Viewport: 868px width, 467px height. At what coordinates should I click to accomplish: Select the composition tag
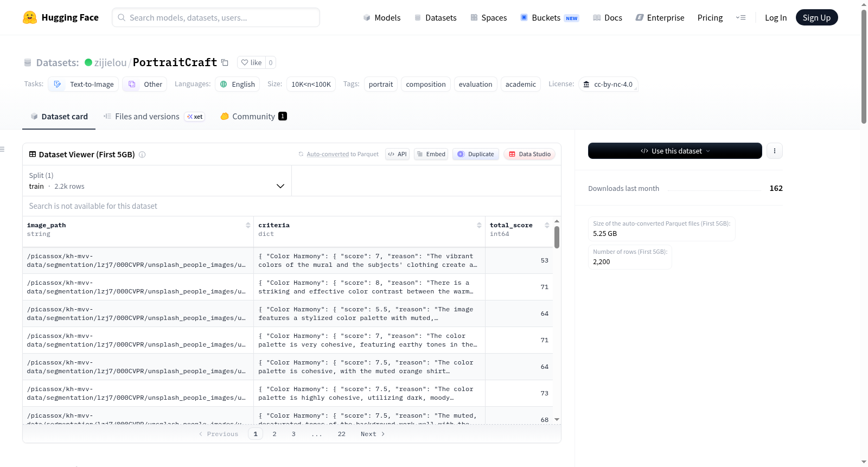tap(426, 84)
